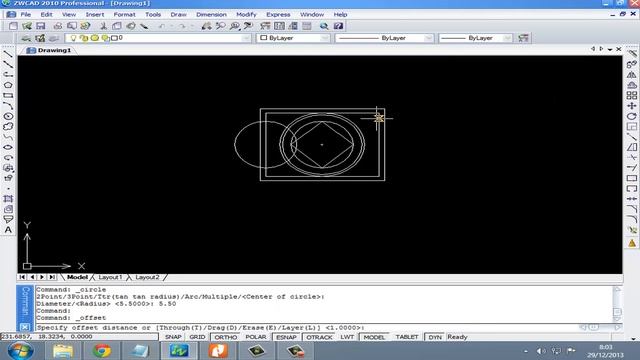This screenshot has height=360, width=640.
Task: Select the Circle draw tool
Action: tap(8, 116)
